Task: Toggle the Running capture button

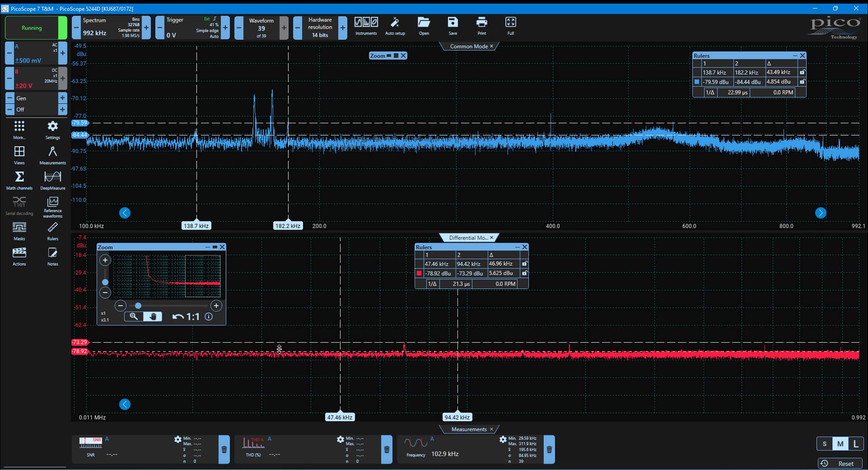Action: click(x=36, y=28)
